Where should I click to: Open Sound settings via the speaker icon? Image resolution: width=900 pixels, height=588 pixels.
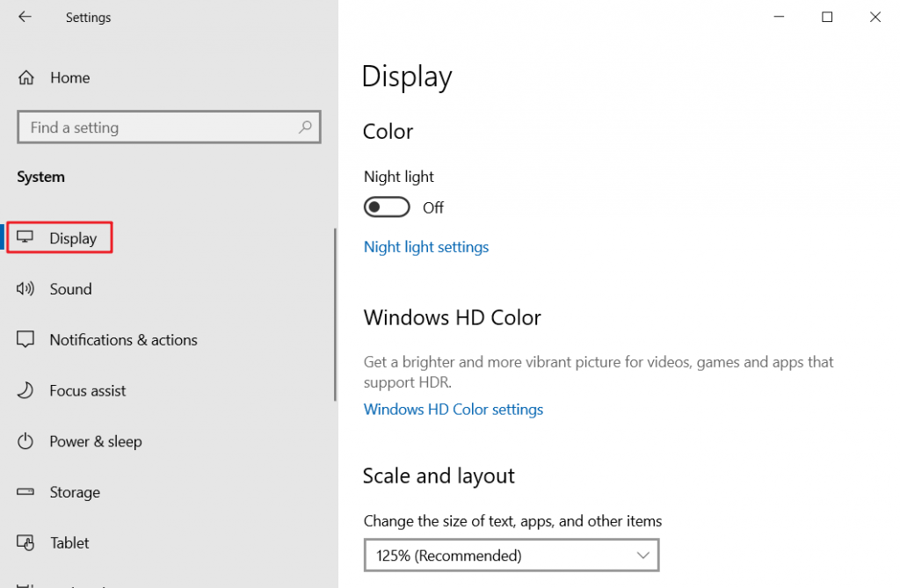[26, 288]
